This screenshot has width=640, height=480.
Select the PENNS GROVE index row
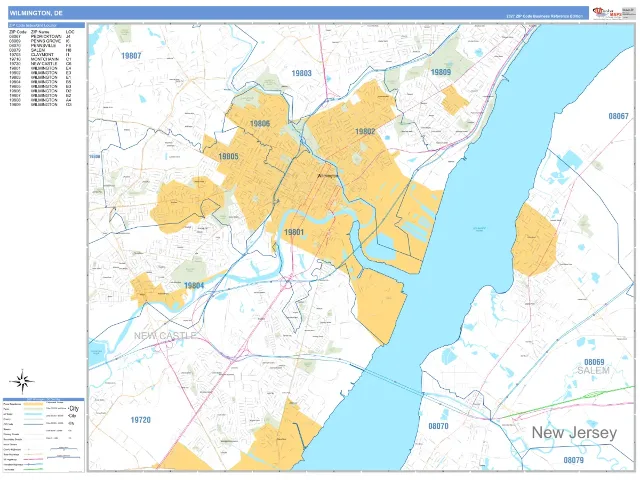40,41
